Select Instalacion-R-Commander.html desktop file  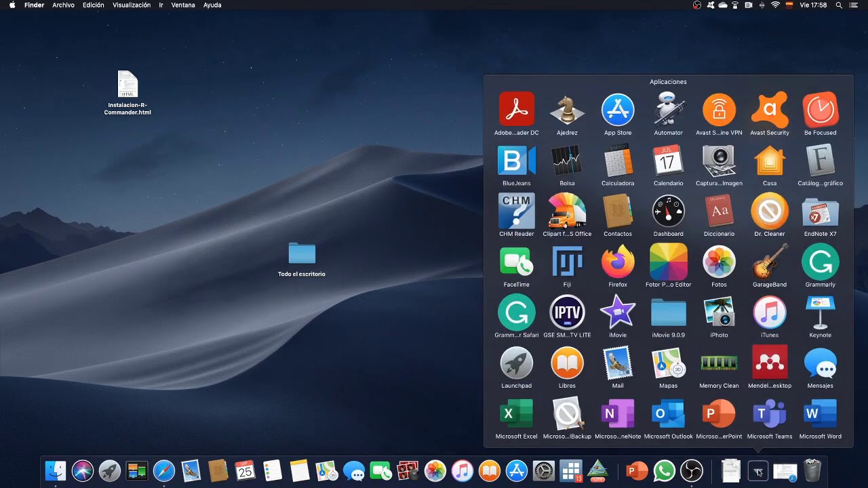(x=127, y=93)
